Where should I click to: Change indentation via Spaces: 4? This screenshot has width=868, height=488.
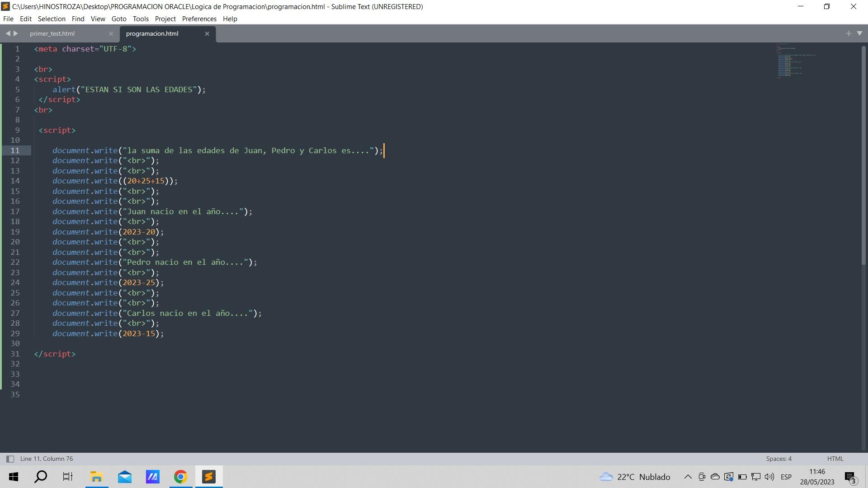point(778,459)
